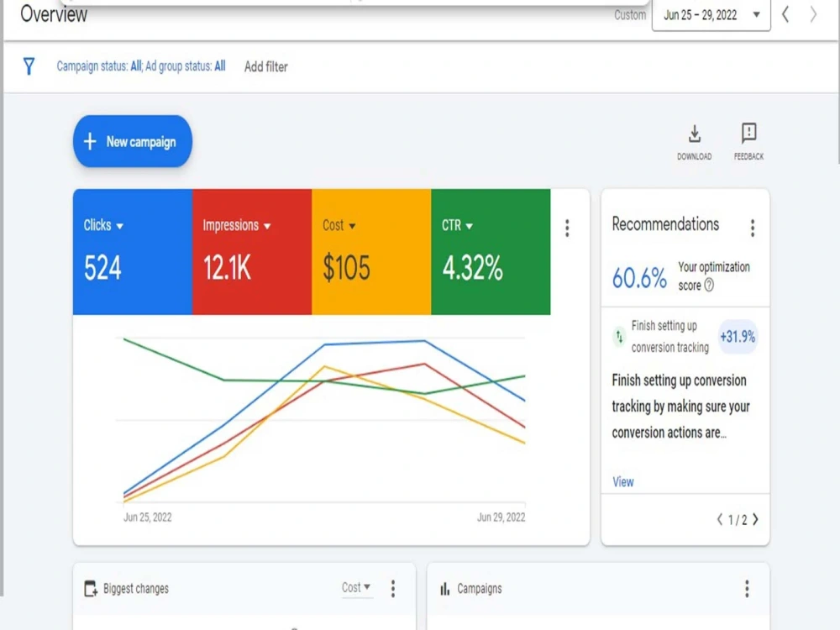Screen dimensions: 840x630
Task: Click the 1 / 2 page indicator
Action: pyautogui.click(x=738, y=520)
